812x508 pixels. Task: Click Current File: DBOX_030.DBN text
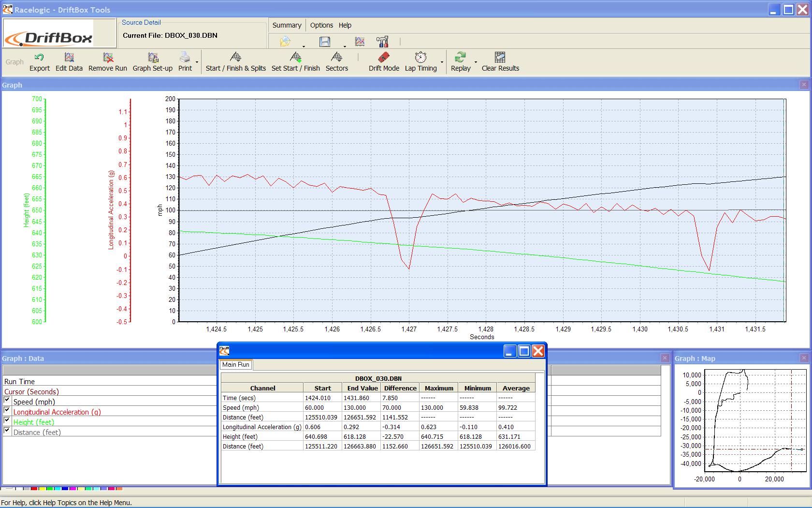170,35
